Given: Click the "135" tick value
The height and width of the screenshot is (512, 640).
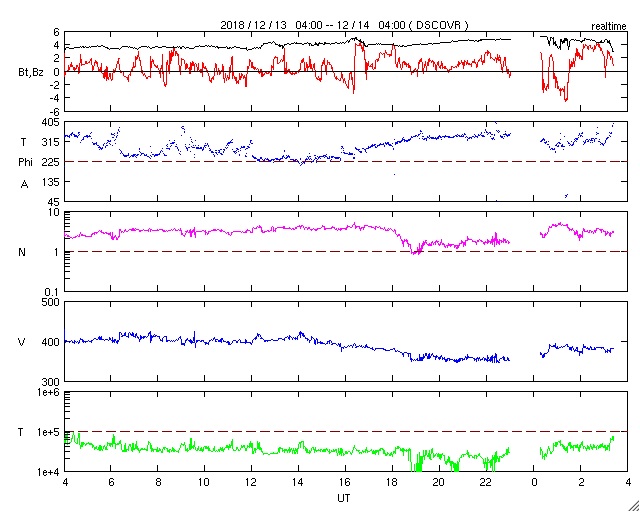Looking at the screenshot, I should (51, 182).
